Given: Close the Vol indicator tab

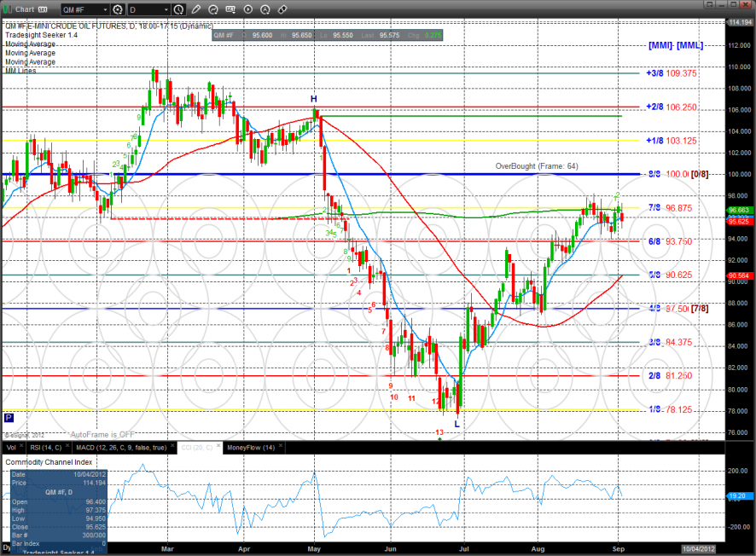Looking at the screenshot, I should (x=21, y=447).
